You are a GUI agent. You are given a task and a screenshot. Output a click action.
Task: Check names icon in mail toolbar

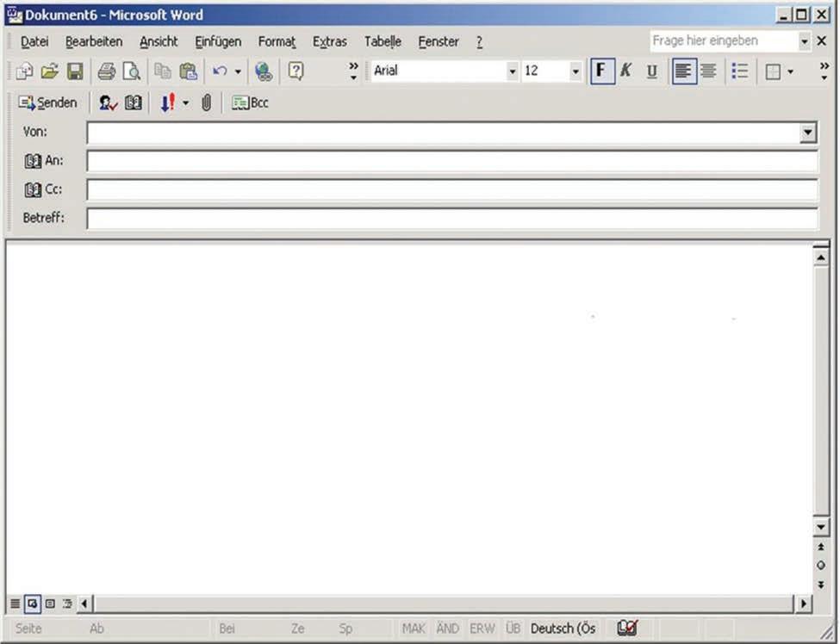point(108,102)
